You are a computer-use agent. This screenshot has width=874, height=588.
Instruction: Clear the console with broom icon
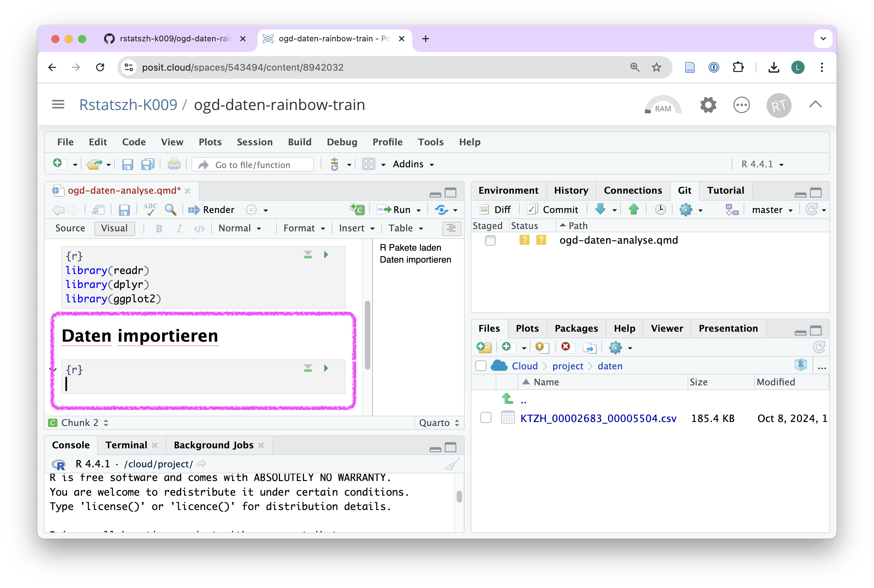[452, 464]
